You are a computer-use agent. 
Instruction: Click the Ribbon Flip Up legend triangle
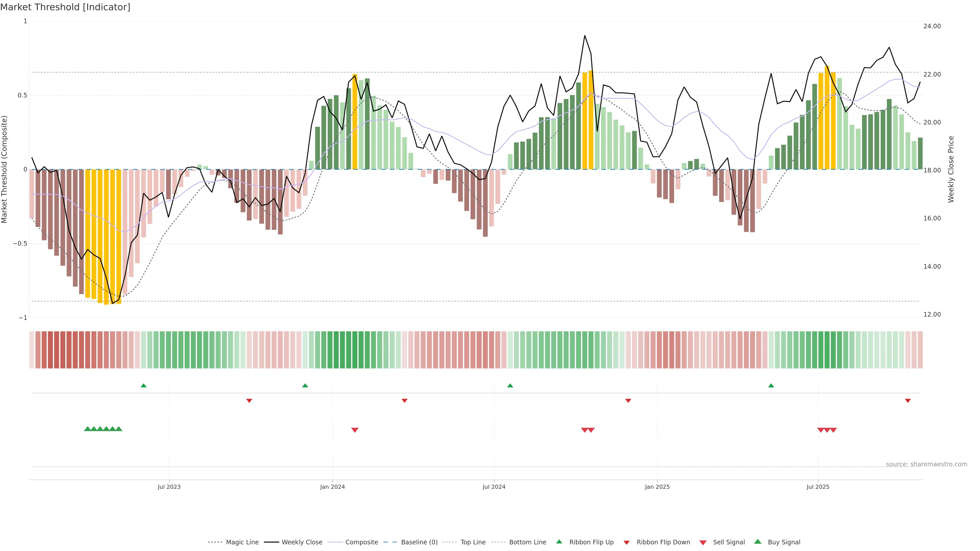point(559,542)
